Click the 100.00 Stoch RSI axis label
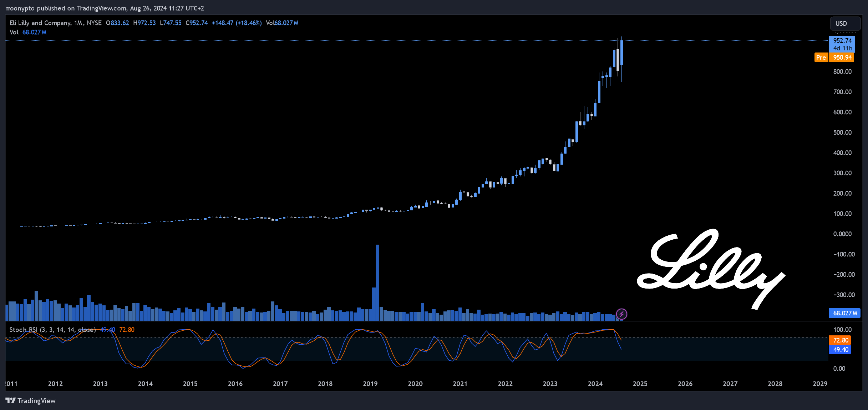This screenshot has width=868, height=410. (x=842, y=330)
